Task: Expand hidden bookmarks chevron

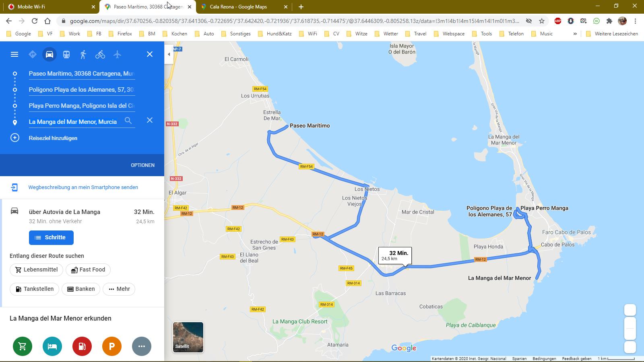Action: pyautogui.click(x=575, y=34)
